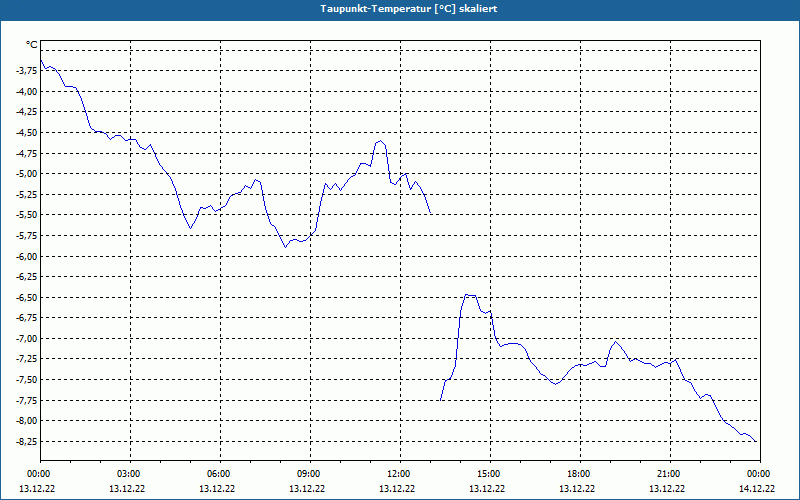Click the -6,00 y-axis value
The height and width of the screenshot is (500, 800).
pos(28,256)
